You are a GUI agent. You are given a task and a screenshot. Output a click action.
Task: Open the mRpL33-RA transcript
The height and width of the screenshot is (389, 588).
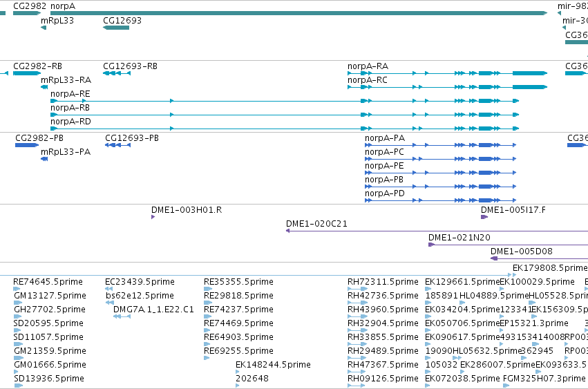[44, 87]
